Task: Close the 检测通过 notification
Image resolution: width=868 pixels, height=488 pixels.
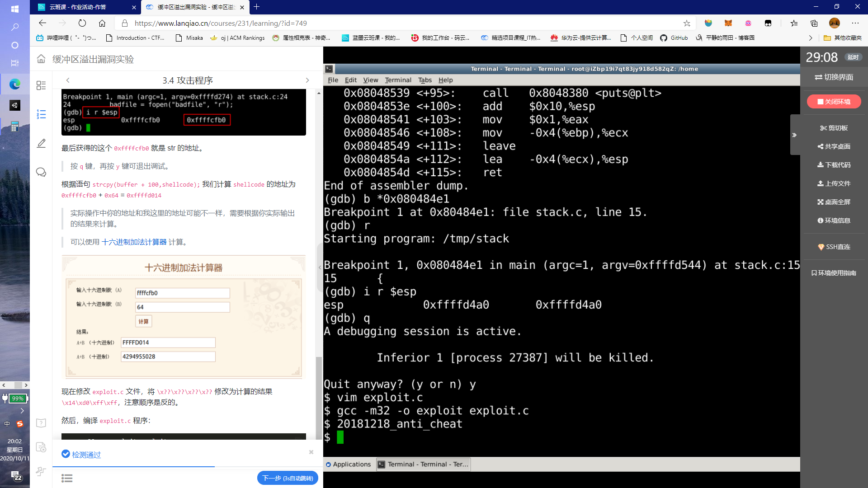Action: (x=311, y=452)
